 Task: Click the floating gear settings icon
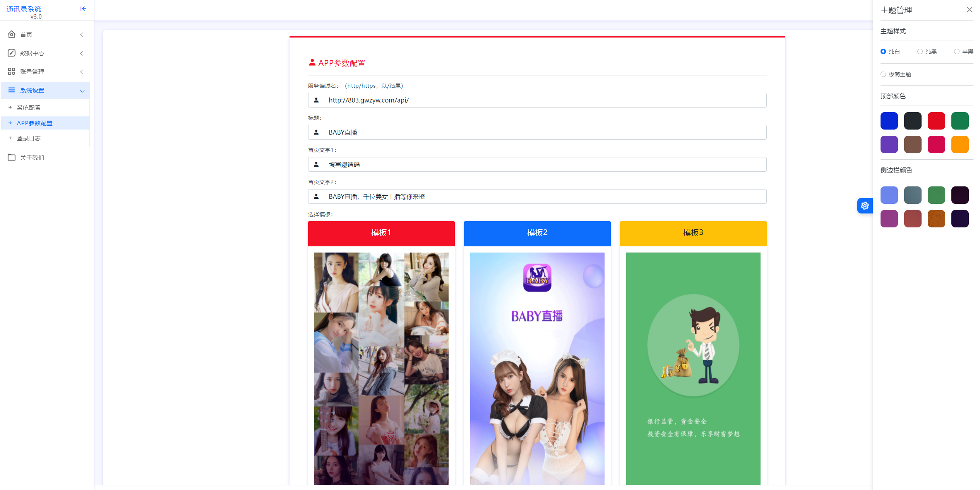[x=865, y=206]
